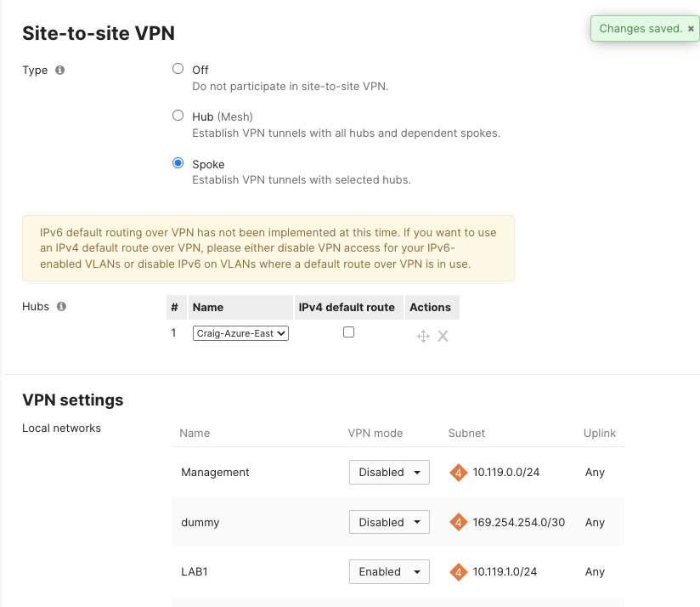Click the info icon beside Hubs label
Image resolution: width=700 pixels, height=607 pixels.
click(61, 306)
